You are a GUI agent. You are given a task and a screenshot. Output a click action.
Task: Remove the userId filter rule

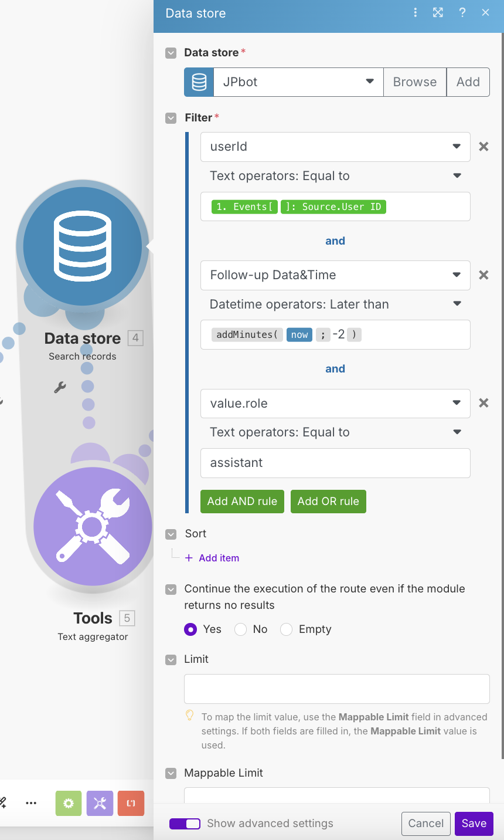pyautogui.click(x=483, y=147)
